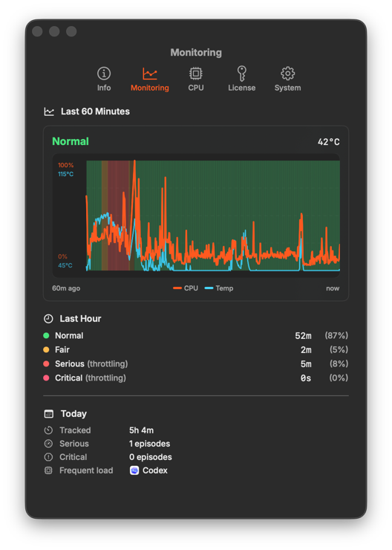The width and height of the screenshot is (392, 550).
Task: Click the '60m ago' label
Action: [x=66, y=288]
